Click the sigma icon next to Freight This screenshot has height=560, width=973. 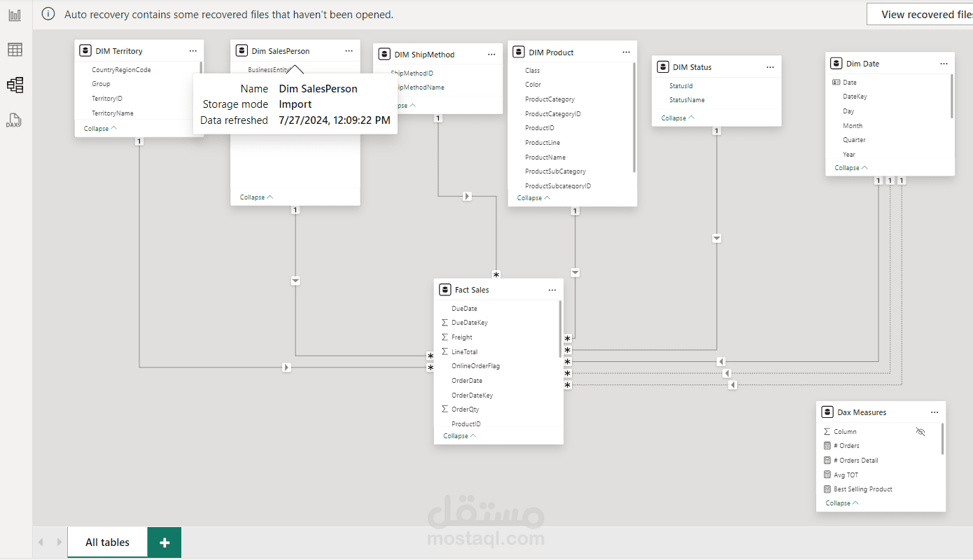[x=444, y=337]
